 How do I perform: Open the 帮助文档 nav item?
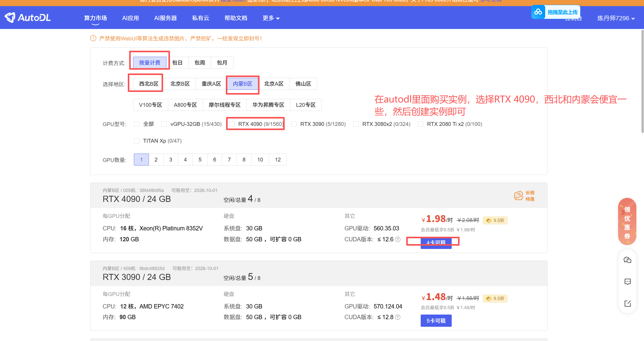235,18
